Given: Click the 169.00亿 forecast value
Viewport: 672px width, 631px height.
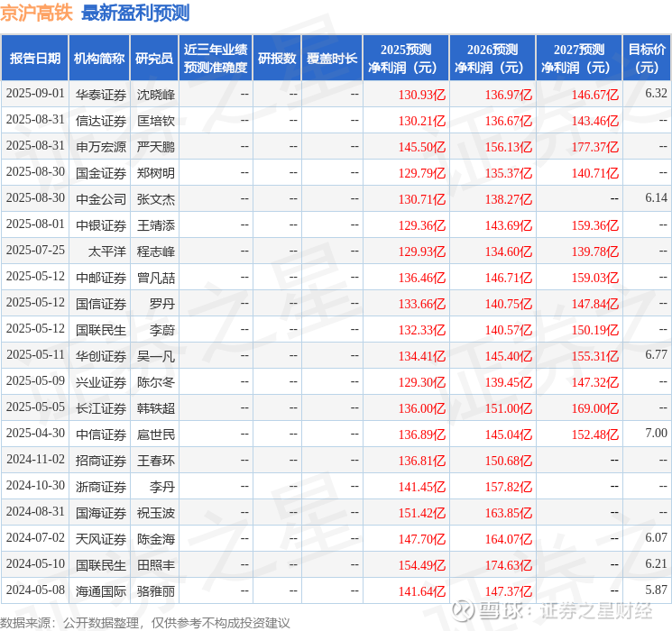Looking at the screenshot, I should [x=594, y=408].
